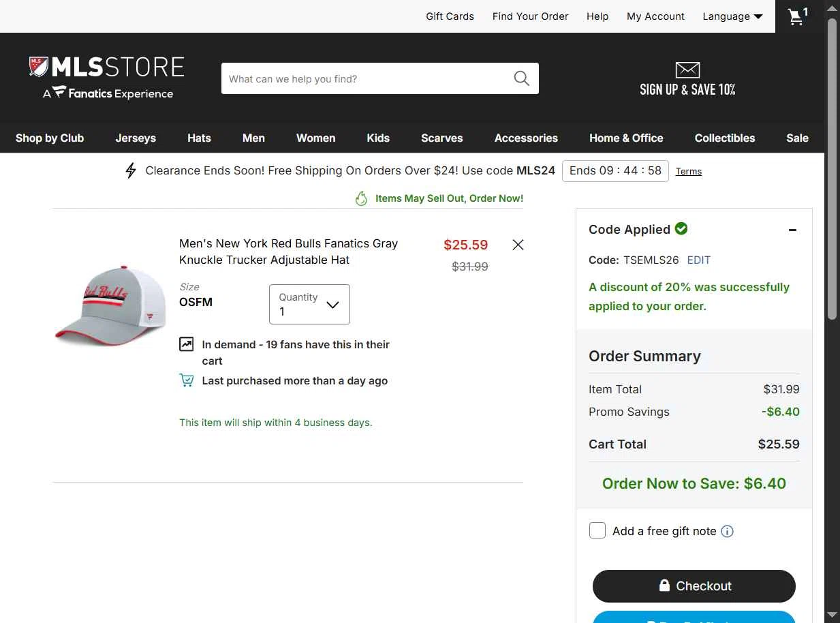
Task: Collapse the Code Applied section
Action: click(x=792, y=230)
